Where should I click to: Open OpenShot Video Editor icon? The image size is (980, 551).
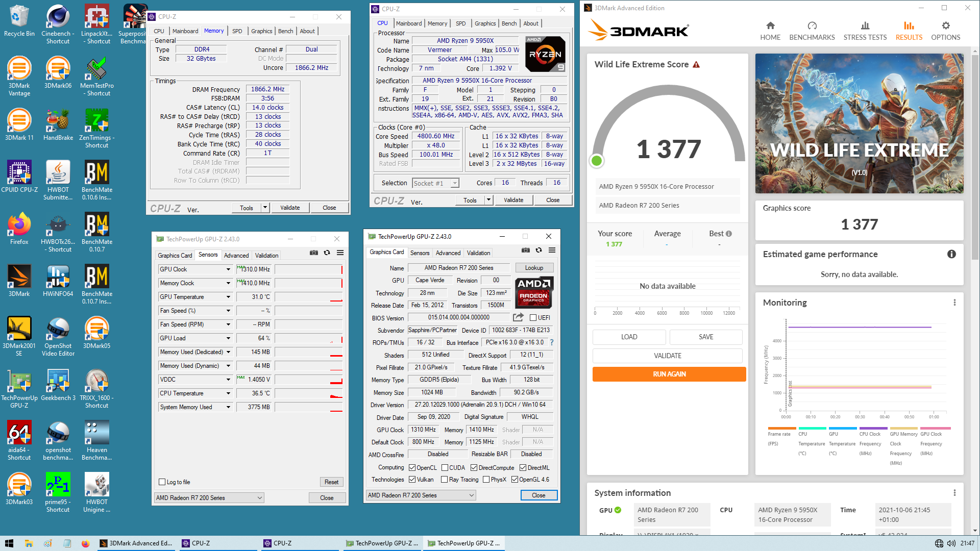coord(58,336)
